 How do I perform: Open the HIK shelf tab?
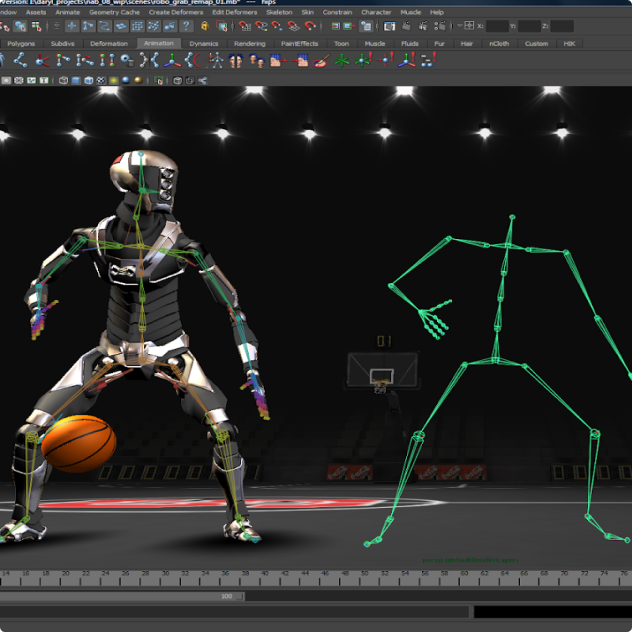click(x=569, y=44)
